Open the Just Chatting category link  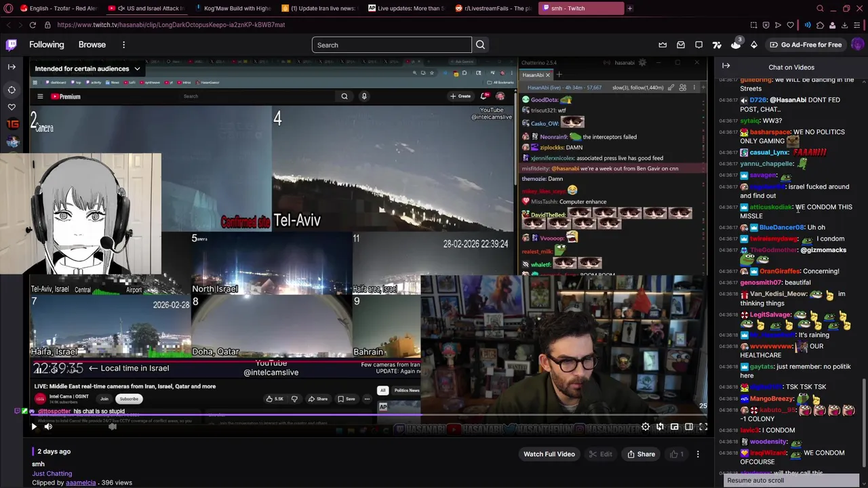52,473
